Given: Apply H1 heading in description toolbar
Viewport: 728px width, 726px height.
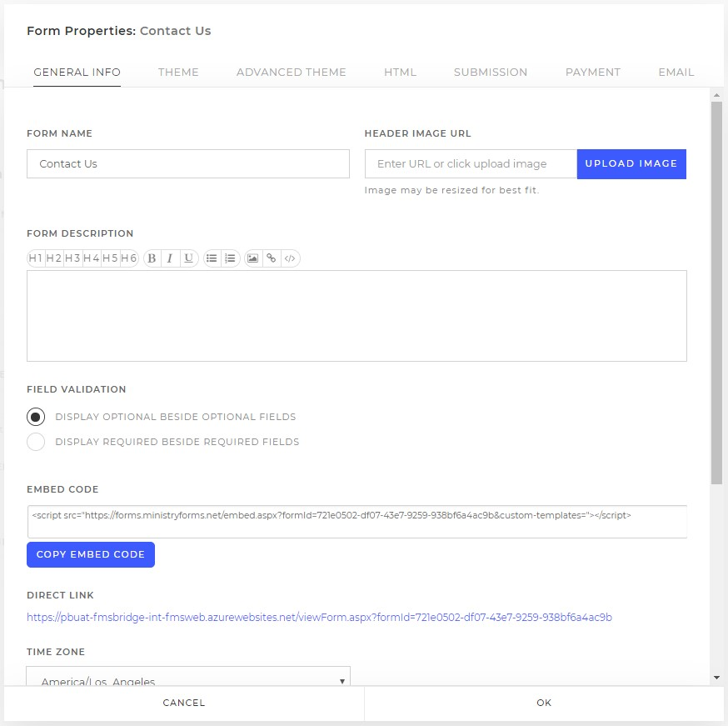Looking at the screenshot, I should (x=36, y=258).
